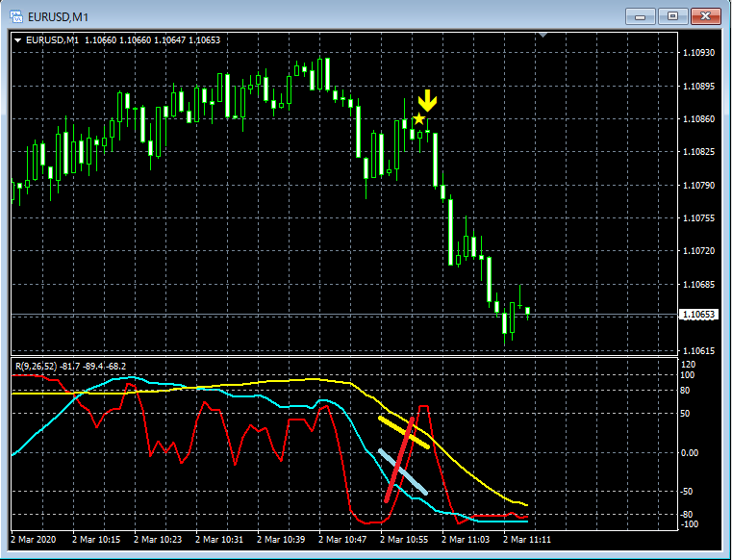Click the yellow down arrow signal
Viewport: 732px width, 560px height.
(427, 101)
